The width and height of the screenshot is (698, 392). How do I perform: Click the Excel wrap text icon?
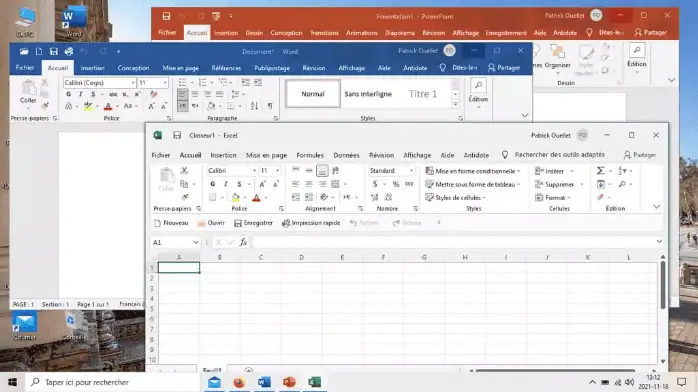tap(336, 170)
